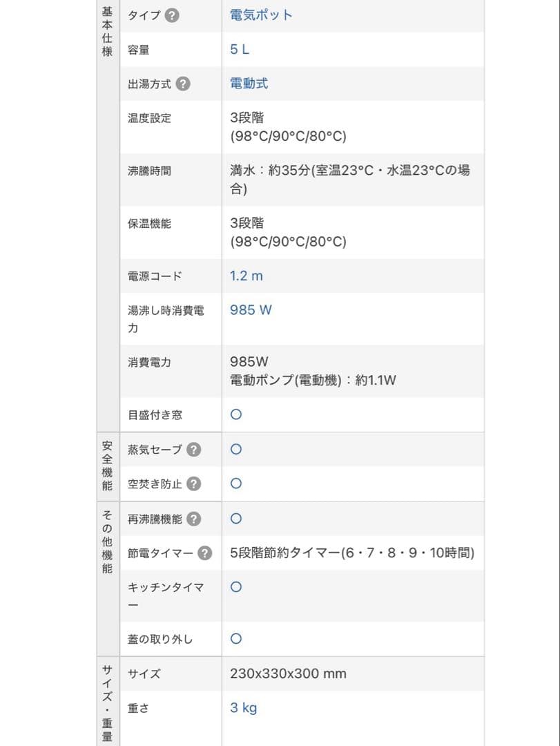Open the 985 W power link
The height and width of the screenshot is (746, 560).
tap(251, 309)
